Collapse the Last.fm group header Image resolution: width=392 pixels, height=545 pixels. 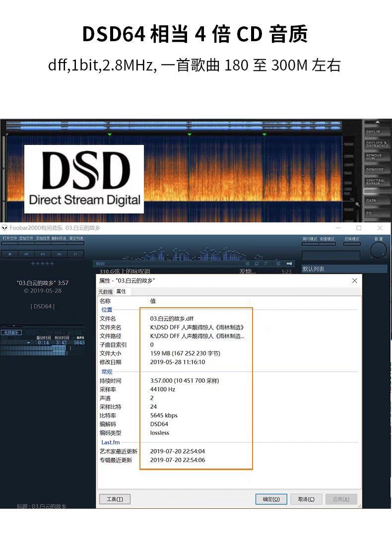111,442
